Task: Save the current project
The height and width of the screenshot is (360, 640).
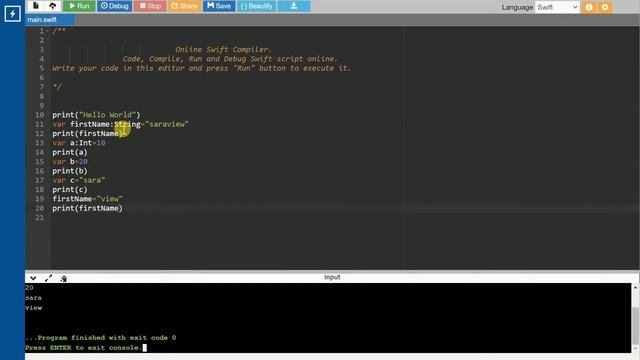Action: (x=219, y=6)
